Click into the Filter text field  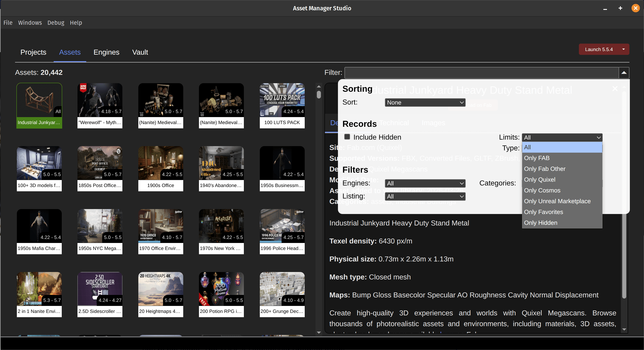click(481, 73)
